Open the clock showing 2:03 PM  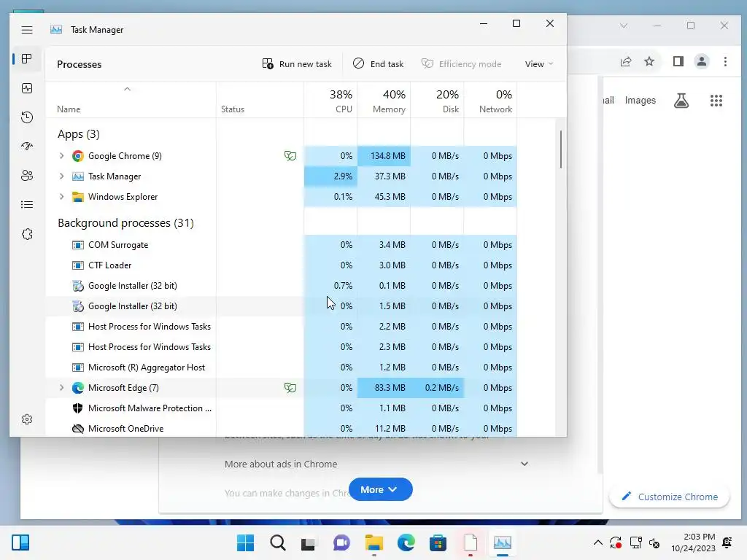click(693, 542)
